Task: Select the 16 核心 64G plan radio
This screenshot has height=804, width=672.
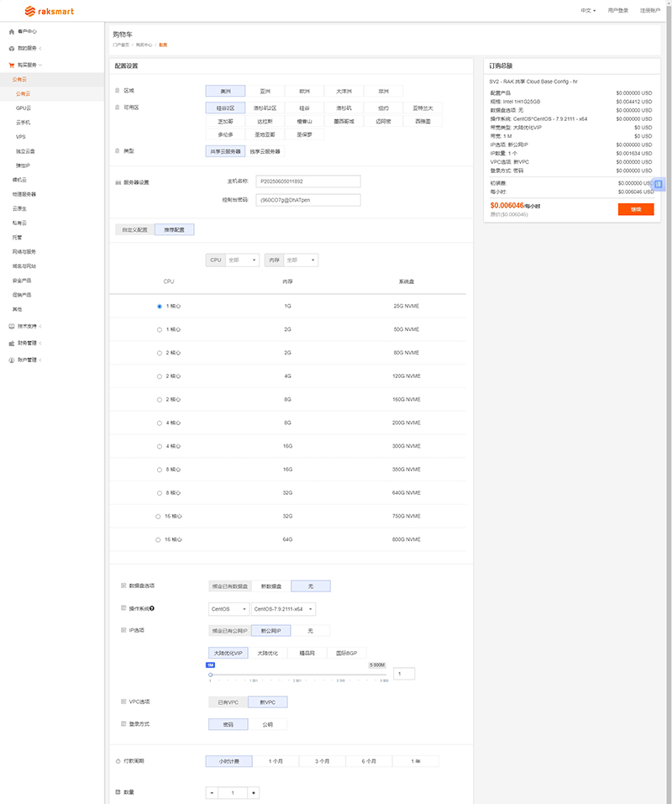Action: (x=160, y=539)
